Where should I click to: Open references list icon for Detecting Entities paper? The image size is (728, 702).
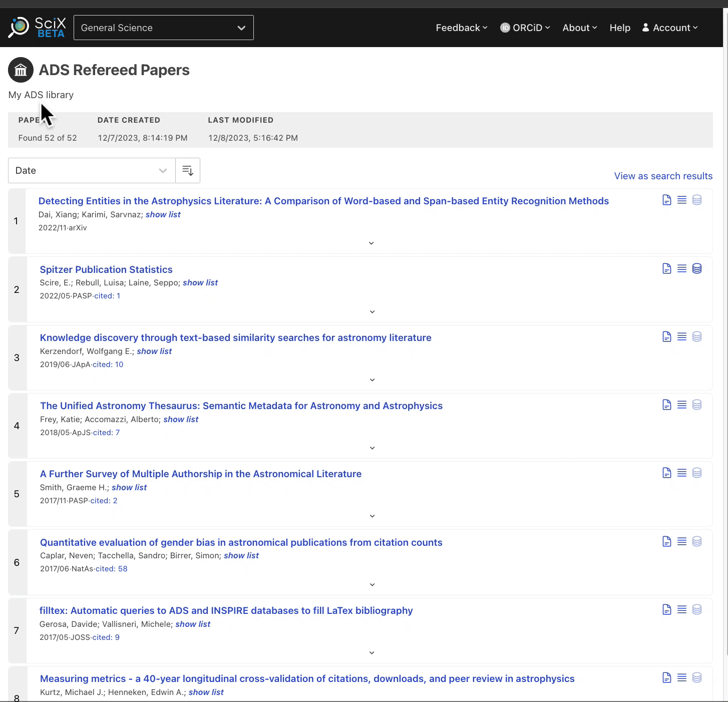[x=681, y=200]
